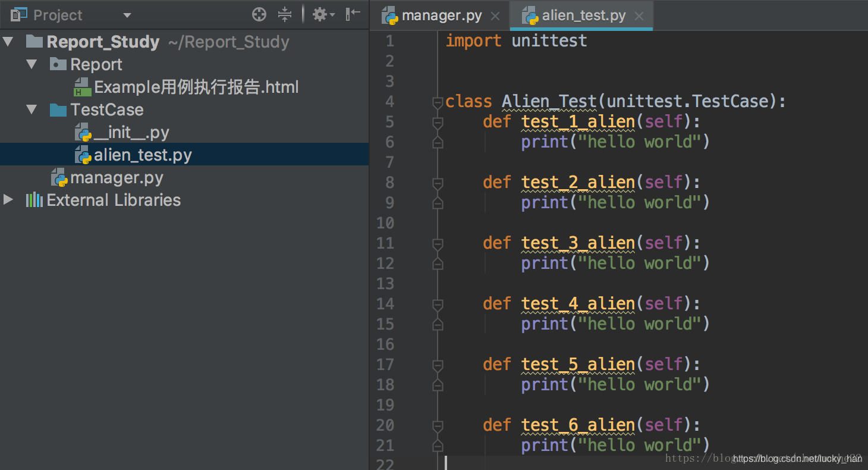Collapse the TestCase folder
This screenshot has width=868, height=470.
coord(31,109)
